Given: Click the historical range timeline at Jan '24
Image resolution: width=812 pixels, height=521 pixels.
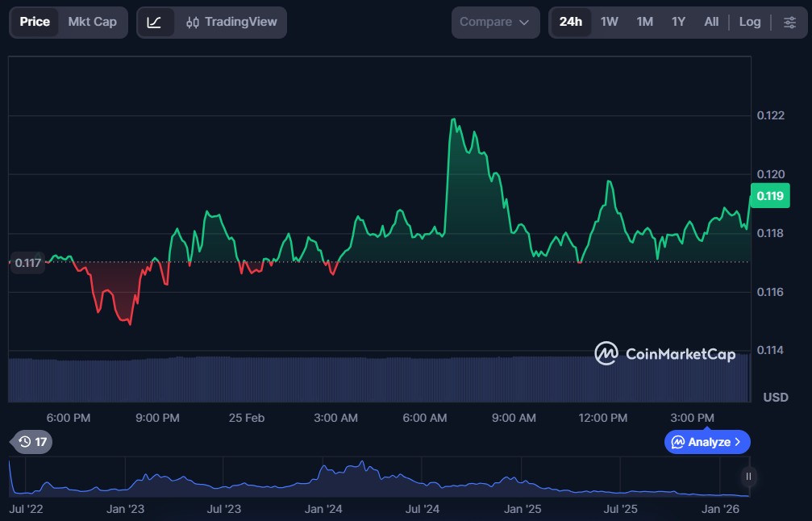Looking at the screenshot, I should point(323,480).
